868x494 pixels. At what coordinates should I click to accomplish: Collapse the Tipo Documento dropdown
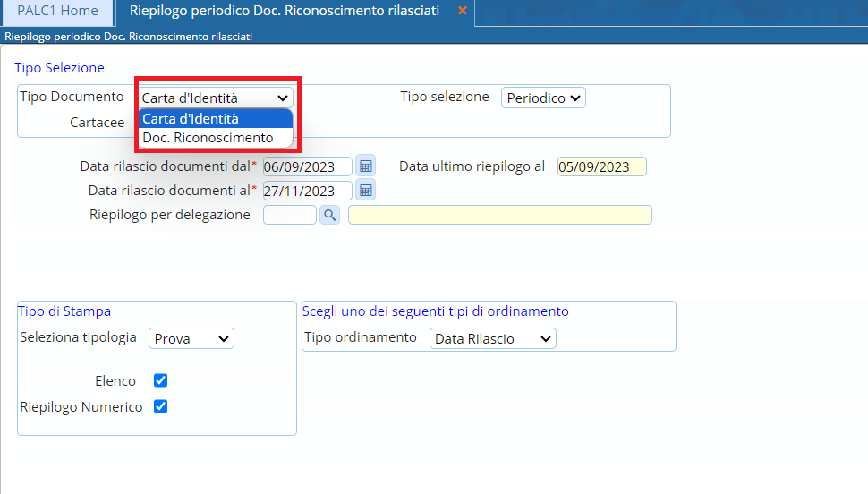216,98
